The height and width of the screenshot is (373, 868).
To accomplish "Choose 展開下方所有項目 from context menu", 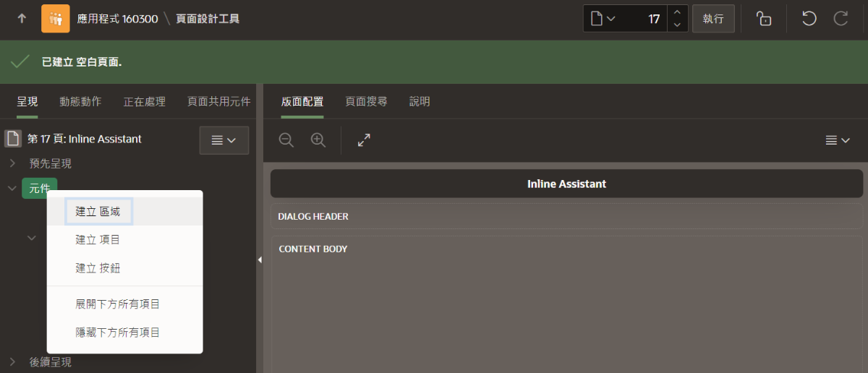I will click(124, 304).
